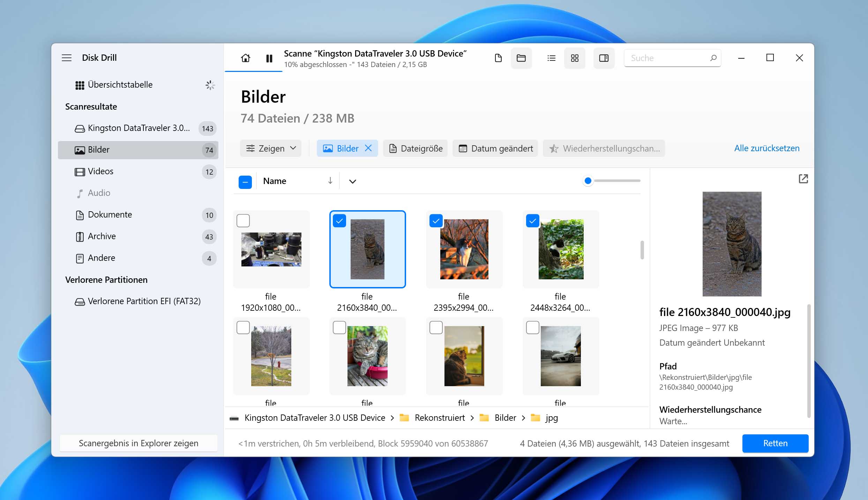Go to the home screen icon
This screenshot has width=868, height=500.
tap(246, 58)
